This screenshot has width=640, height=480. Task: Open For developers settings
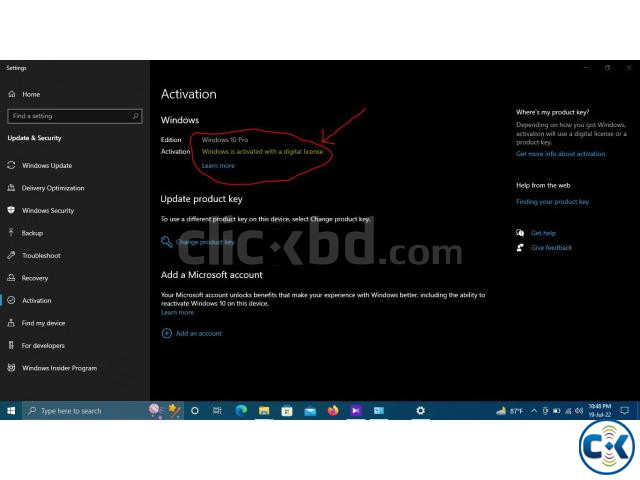pyautogui.click(x=43, y=345)
